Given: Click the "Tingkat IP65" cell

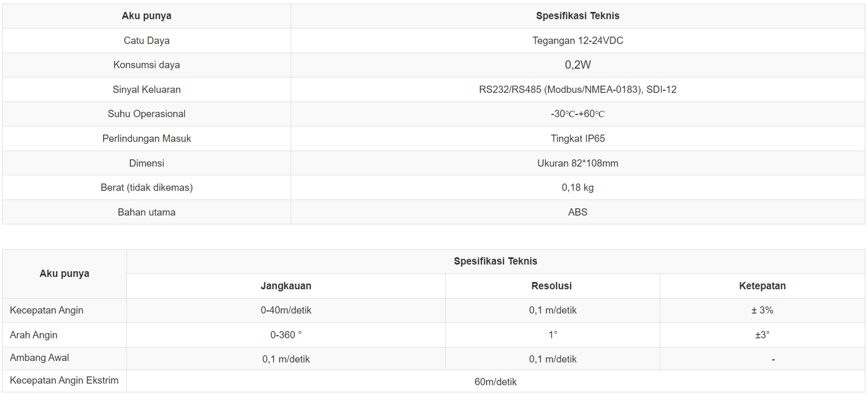Looking at the screenshot, I should point(577,138).
